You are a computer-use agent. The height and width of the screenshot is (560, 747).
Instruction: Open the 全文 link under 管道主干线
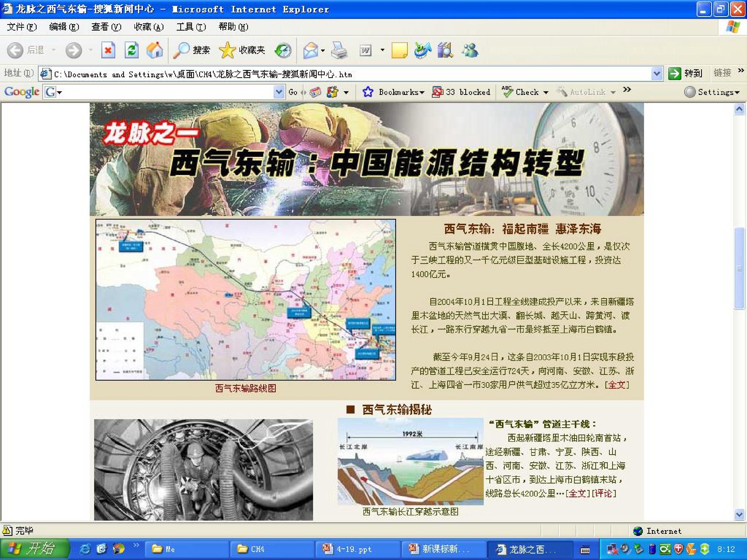click(x=577, y=493)
